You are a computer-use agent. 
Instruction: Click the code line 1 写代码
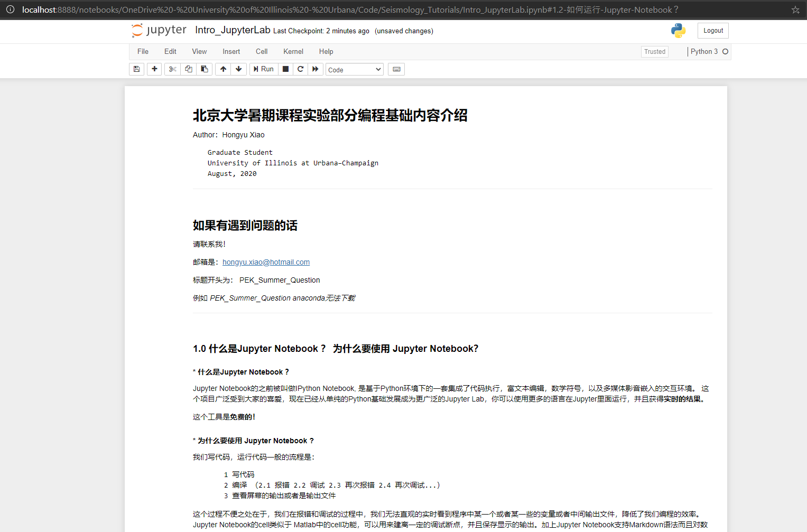[239, 474]
